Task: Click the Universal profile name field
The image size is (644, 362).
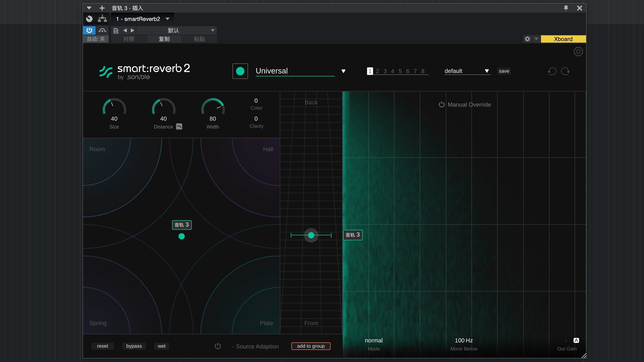Action: coord(295,71)
